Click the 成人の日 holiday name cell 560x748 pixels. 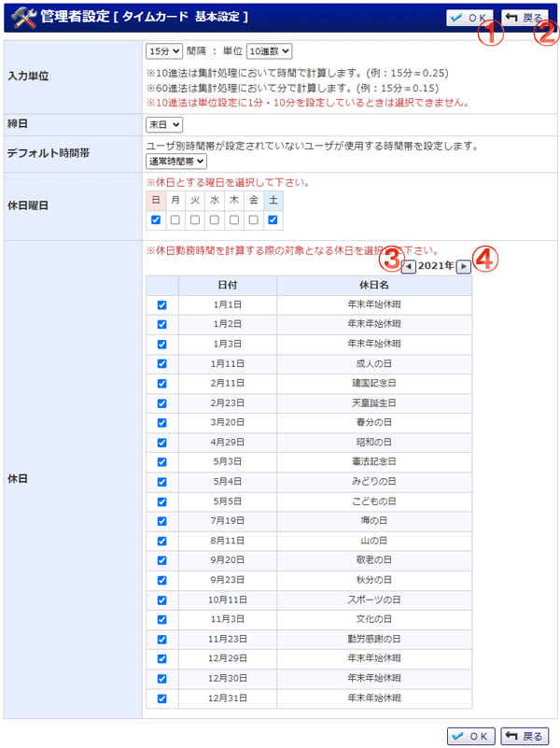tap(374, 363)
